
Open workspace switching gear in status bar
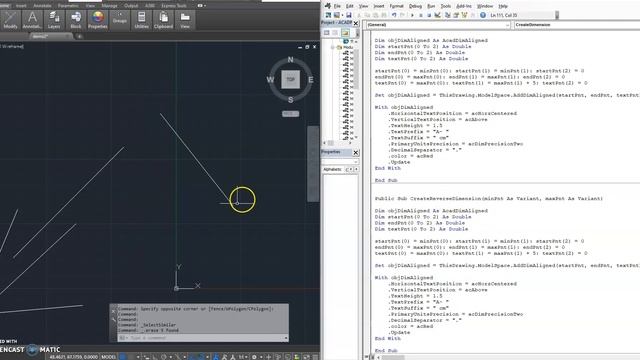tap(254, 357)
